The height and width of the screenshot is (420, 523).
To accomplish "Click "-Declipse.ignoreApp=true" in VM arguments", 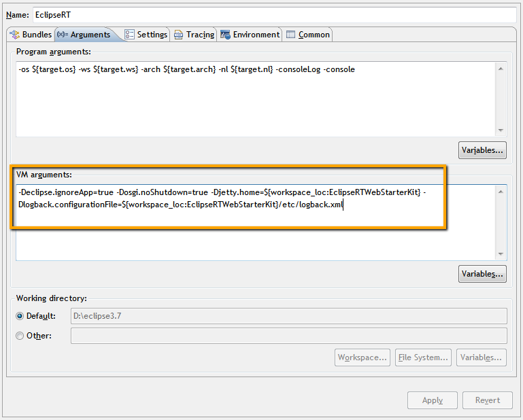I will (66, 192).
